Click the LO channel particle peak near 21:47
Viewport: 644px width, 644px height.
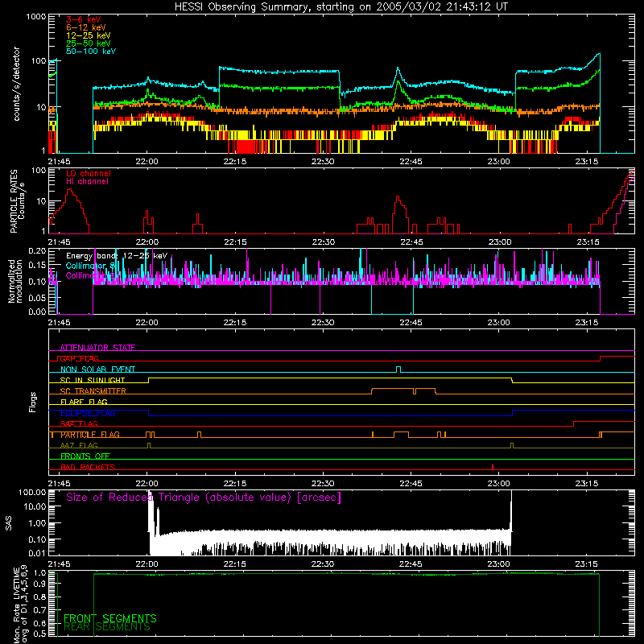tap(70, 190)
